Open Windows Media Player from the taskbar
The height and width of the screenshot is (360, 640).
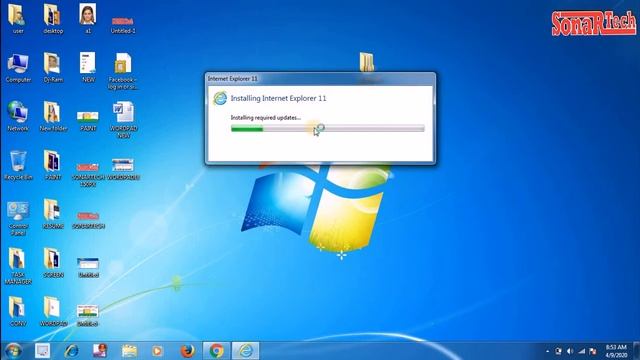tap(157, 351)
